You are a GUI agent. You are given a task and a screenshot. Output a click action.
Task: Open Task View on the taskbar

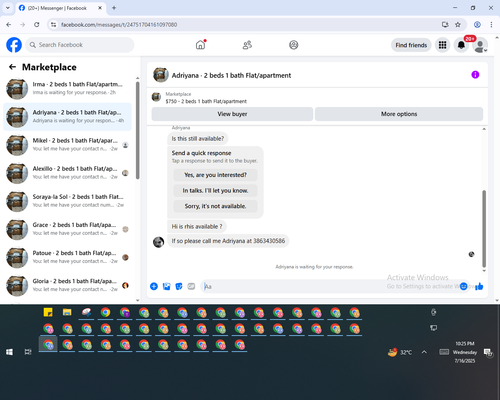click(28, 352)
